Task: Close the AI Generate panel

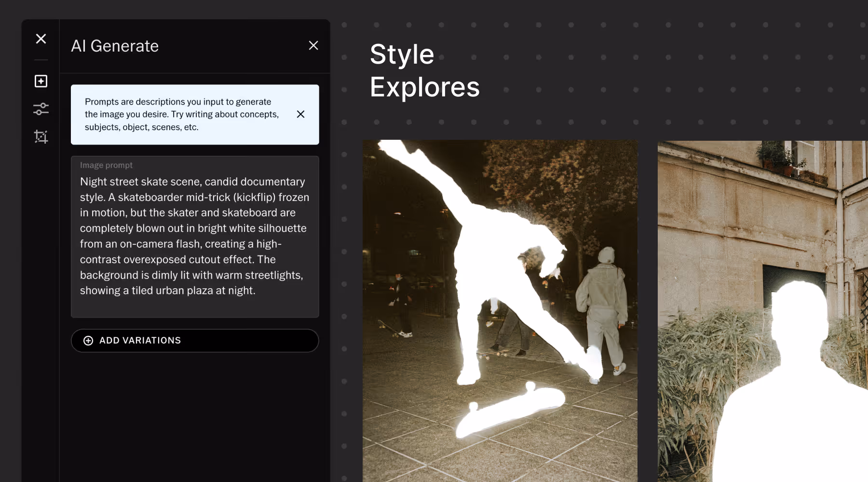Action: (x=313, y=45)
